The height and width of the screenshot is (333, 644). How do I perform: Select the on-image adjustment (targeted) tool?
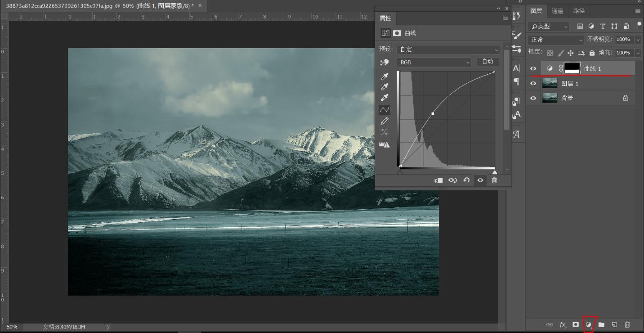coord(385,62)
